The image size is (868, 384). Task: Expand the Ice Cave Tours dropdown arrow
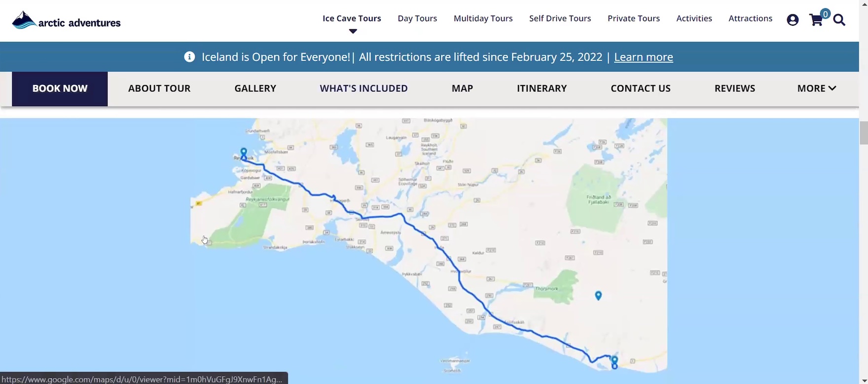coord(353,31)
